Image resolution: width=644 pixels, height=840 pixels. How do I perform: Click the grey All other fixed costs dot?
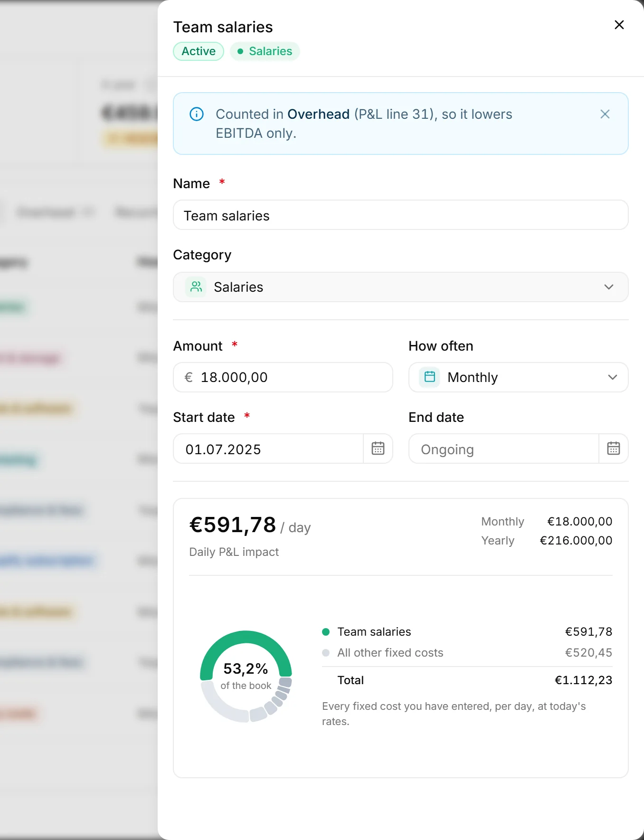click(326, 653)
